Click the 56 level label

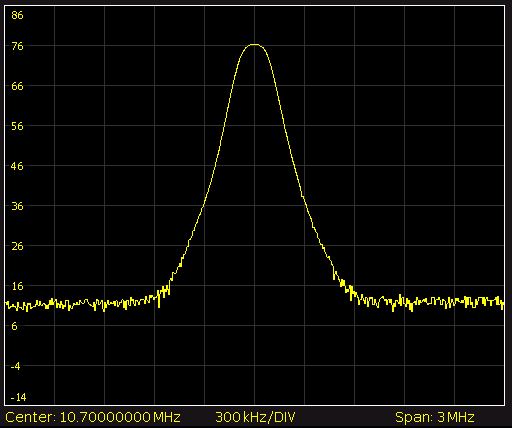point(17,126)
